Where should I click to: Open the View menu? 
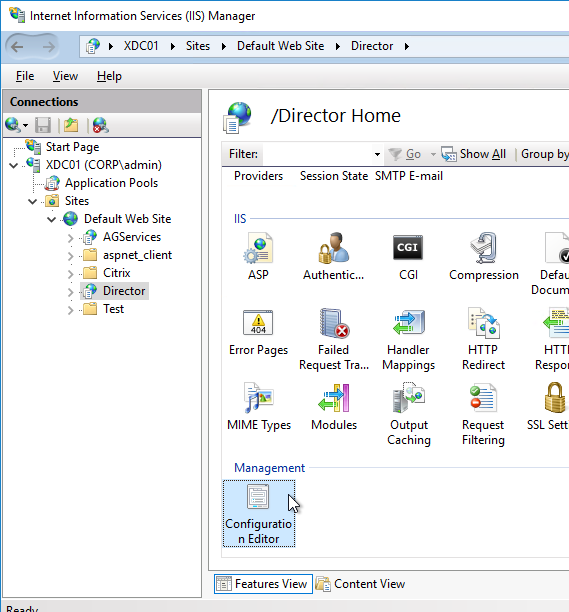(x=65, y=76)
